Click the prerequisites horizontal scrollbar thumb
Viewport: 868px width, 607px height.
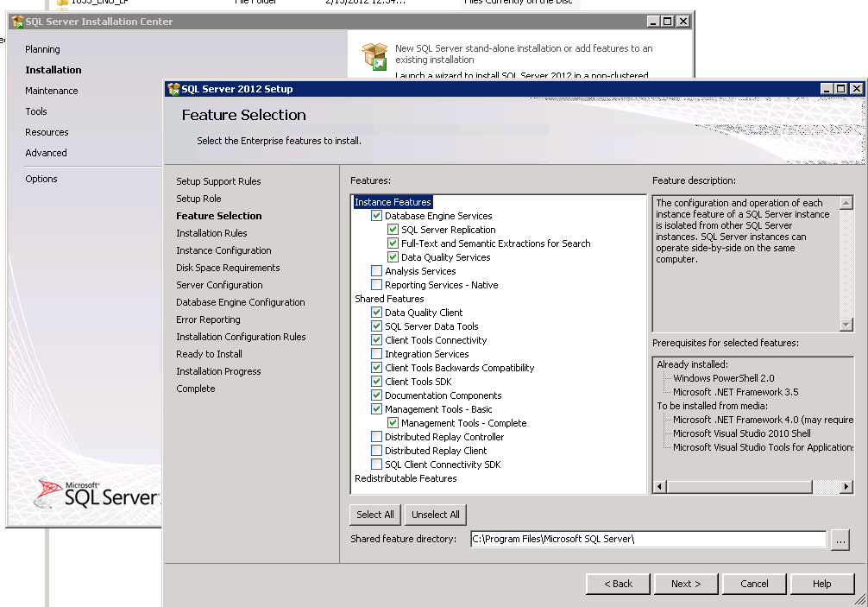pos(739,487)
